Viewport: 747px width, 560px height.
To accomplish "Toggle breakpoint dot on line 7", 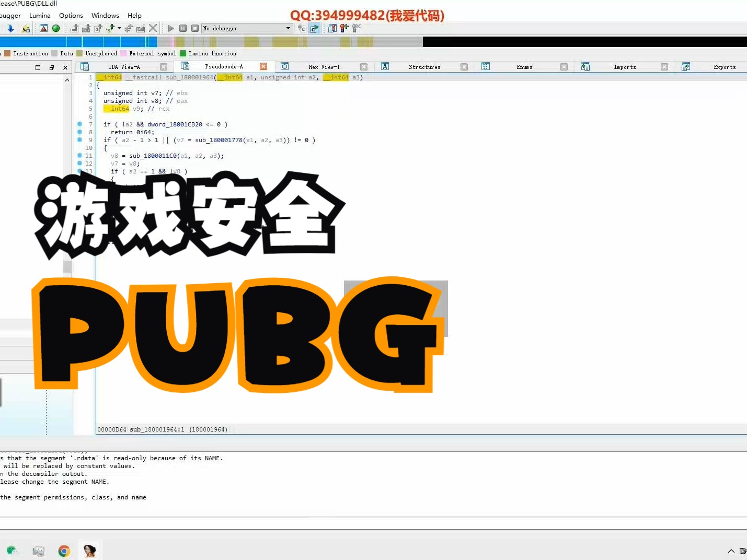I will pyautogui.click(x=79, y=124).
